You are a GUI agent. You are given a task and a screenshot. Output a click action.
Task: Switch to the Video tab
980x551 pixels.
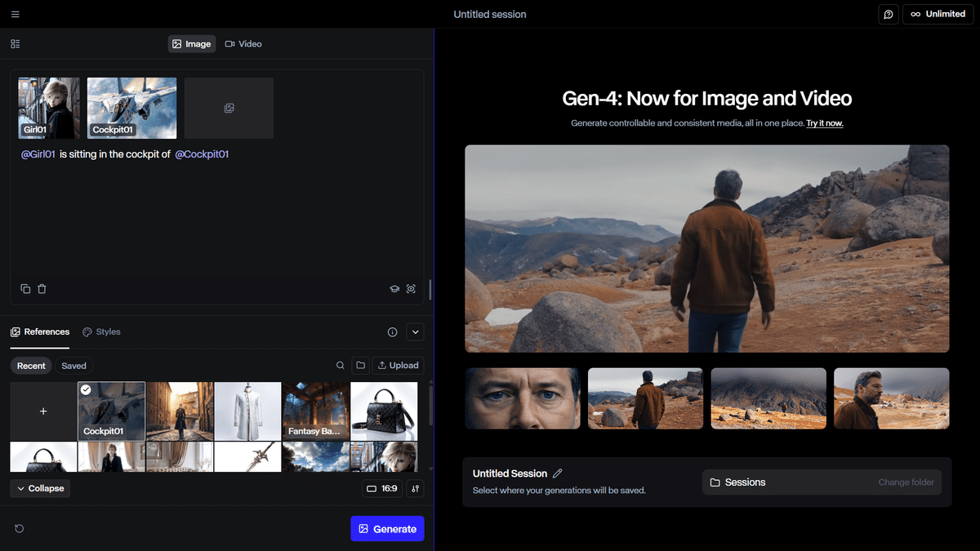click(x=243, y=44)
